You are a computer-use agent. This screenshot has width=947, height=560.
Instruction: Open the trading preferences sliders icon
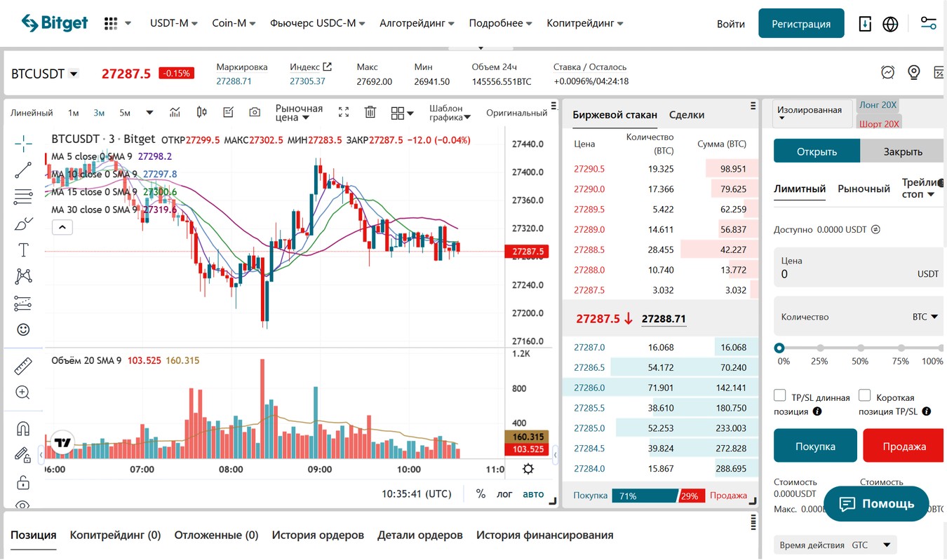pos(929,23)
